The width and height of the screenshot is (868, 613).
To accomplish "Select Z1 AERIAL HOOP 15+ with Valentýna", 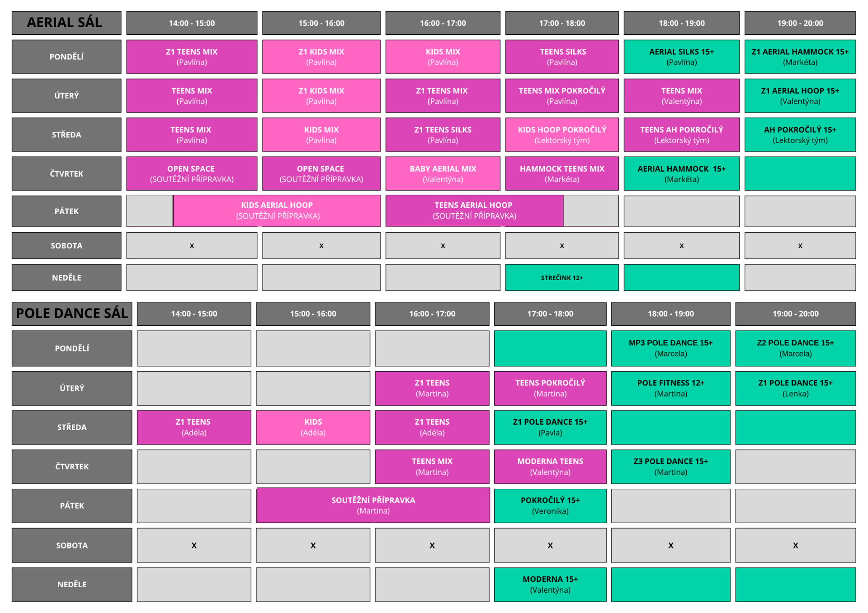I will [800, 95].
